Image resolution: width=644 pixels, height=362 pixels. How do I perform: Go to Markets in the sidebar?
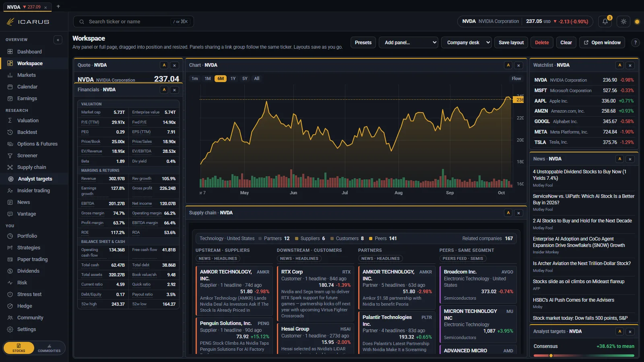(34, 75)
